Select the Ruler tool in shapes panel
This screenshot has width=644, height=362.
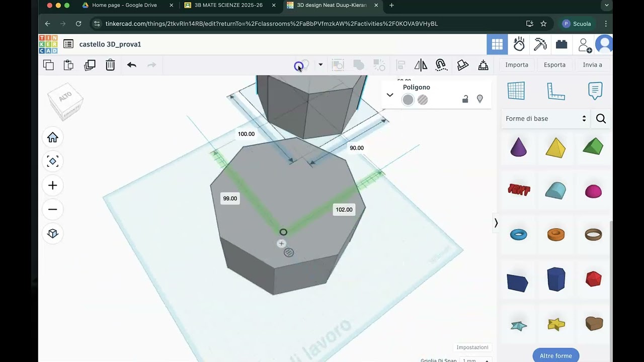pos(556,91)
